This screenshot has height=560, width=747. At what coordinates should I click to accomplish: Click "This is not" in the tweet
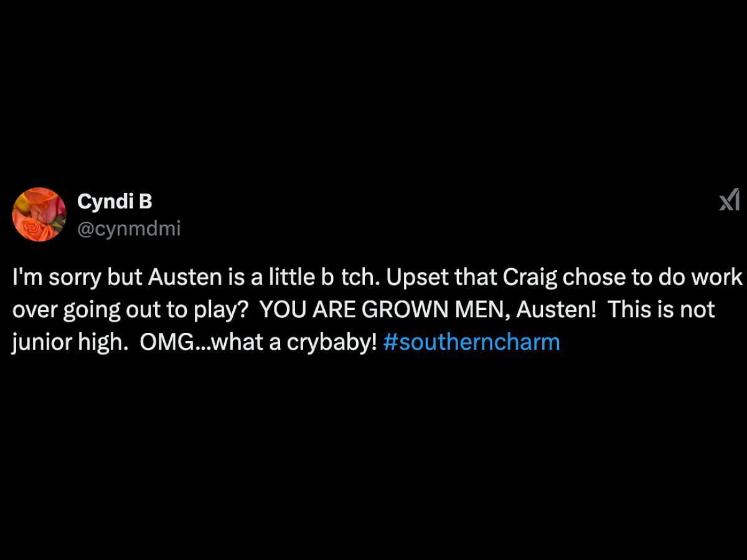pos(662,310)
